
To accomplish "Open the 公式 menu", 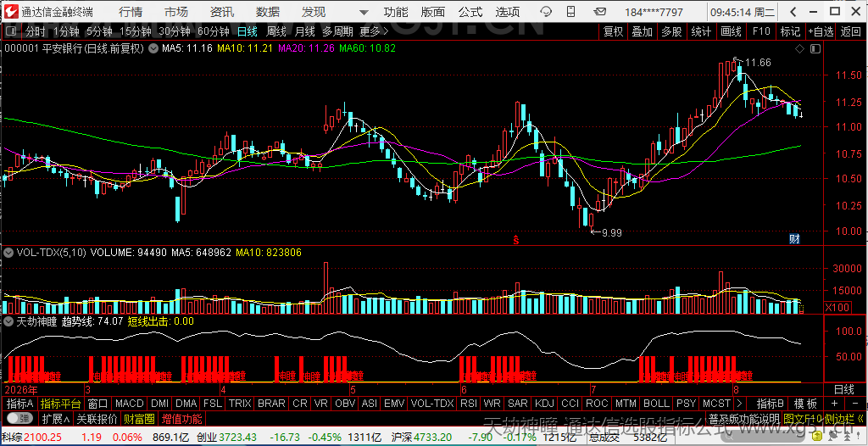I will tap(470, 12).
